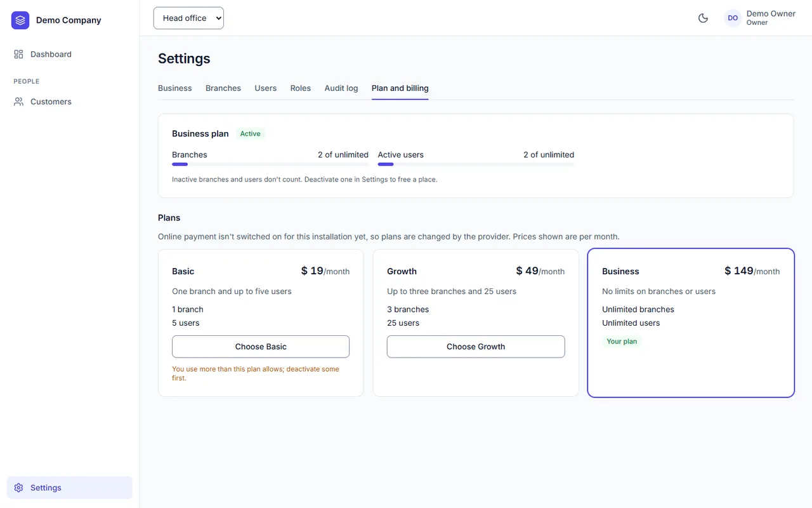This screenshot has height=508, width=812.
Task: Switch to the Branches tab
Action: point(223,88)
